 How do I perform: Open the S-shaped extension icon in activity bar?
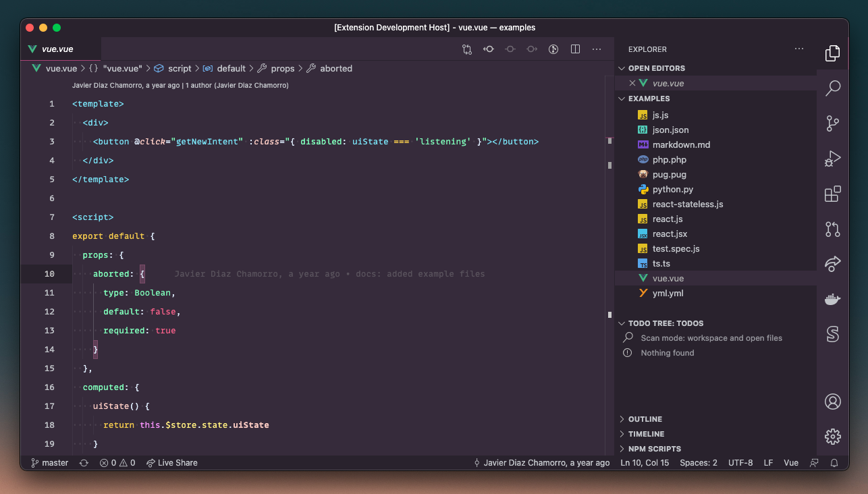point(833,334)
